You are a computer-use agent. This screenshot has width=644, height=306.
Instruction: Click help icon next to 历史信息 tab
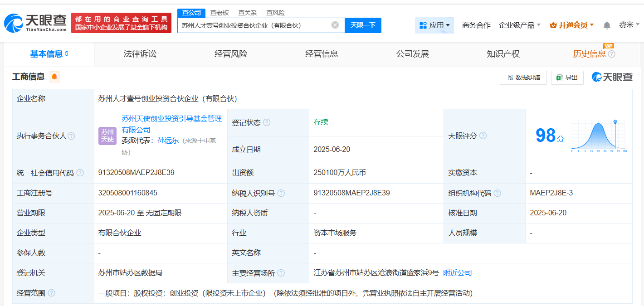(611, 54)
